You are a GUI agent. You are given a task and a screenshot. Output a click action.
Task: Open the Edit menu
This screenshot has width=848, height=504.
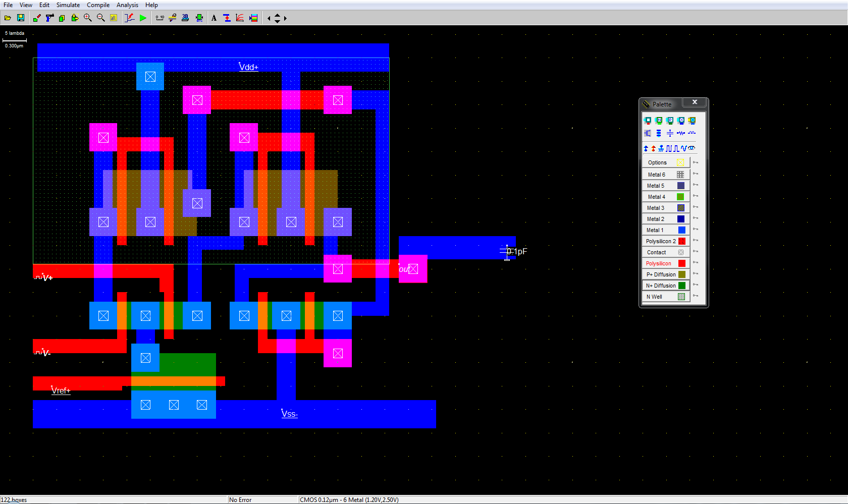pos(44,5)
